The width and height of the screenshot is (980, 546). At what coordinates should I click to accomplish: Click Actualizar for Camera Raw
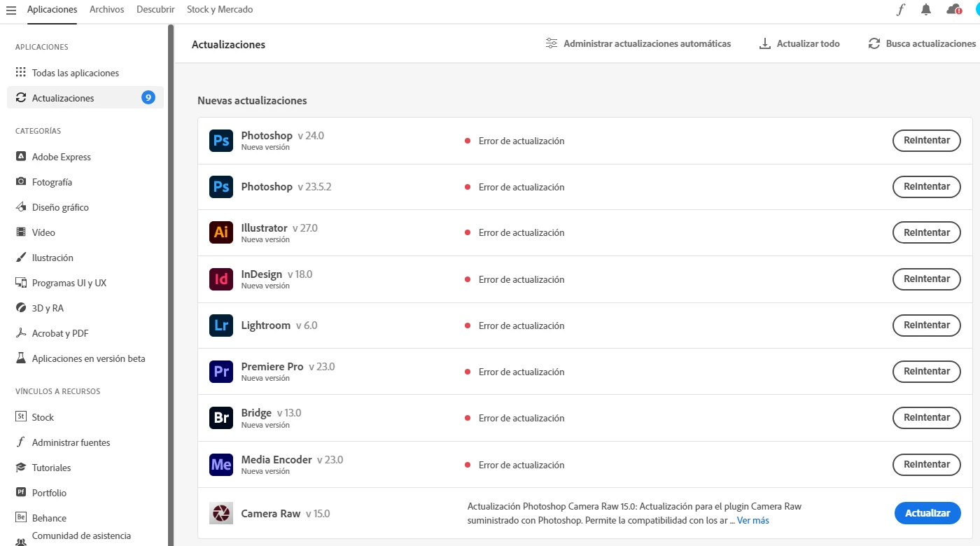(x=927, y=513)
